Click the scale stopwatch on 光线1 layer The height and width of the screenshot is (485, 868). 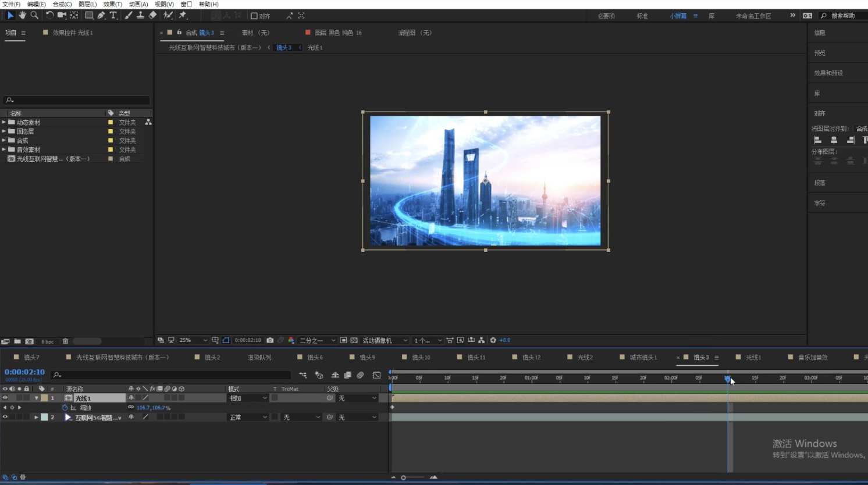pos(65,408)
